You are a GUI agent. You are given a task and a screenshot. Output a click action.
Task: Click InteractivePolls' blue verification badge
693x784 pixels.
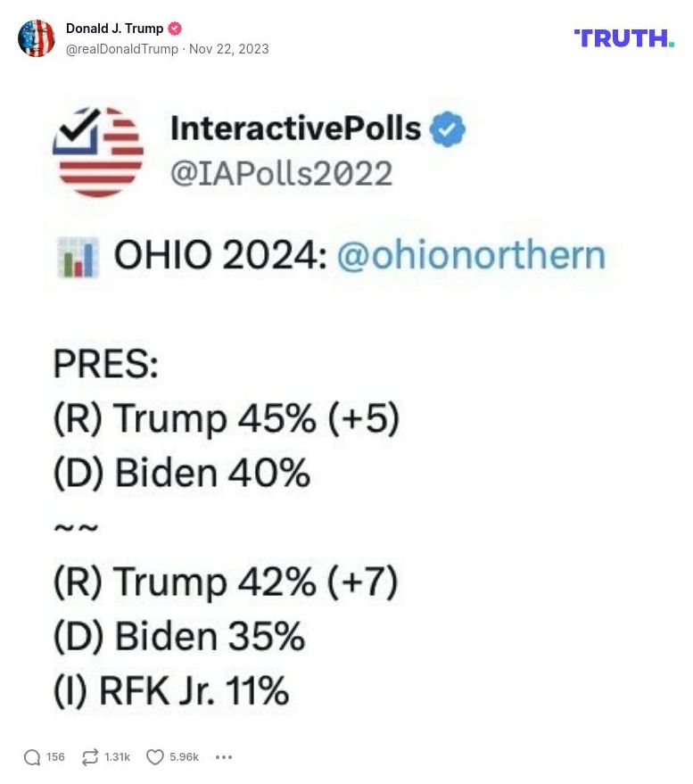click(446, 129)
